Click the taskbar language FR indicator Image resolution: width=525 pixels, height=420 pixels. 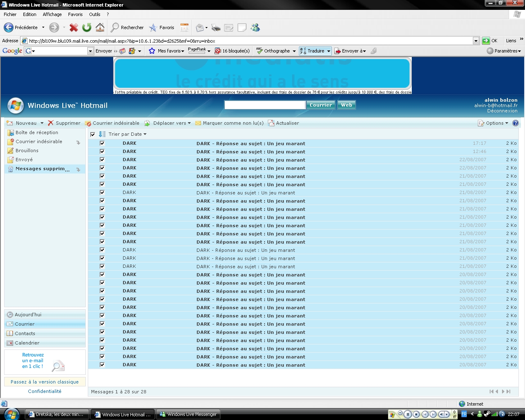coord(464,414)
